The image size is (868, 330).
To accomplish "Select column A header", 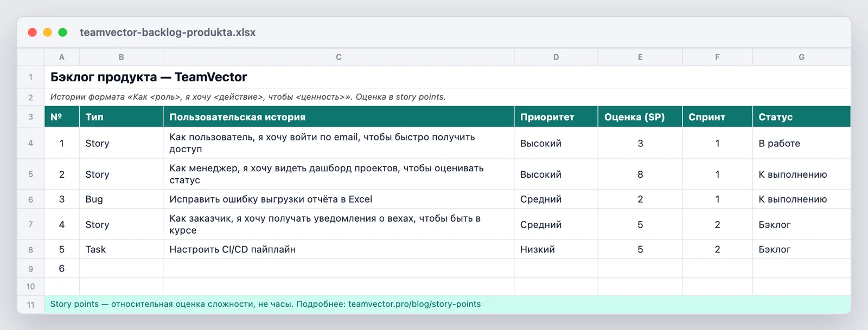I will point(62,57).
